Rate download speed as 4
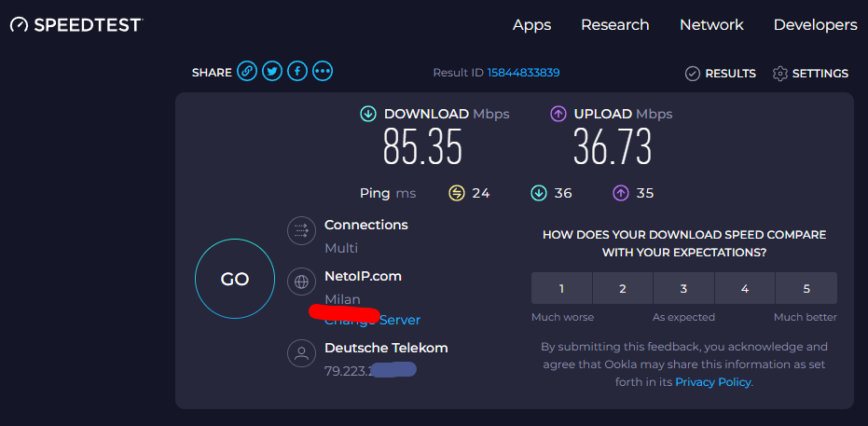 click(x=745, y=288)
